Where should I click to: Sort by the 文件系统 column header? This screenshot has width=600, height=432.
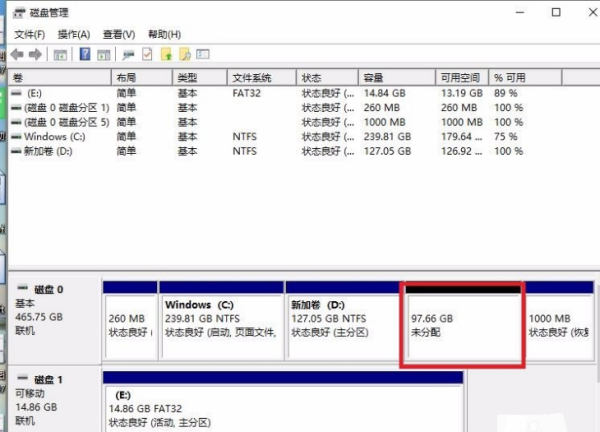point(262,78)
